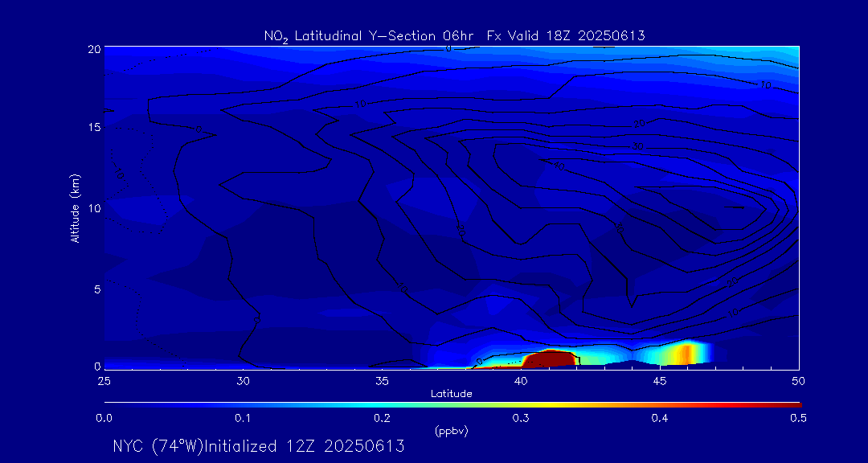The image size is (868, 463).
Task: Click colorbar tick label 0.2
Action: coord(382,418)
